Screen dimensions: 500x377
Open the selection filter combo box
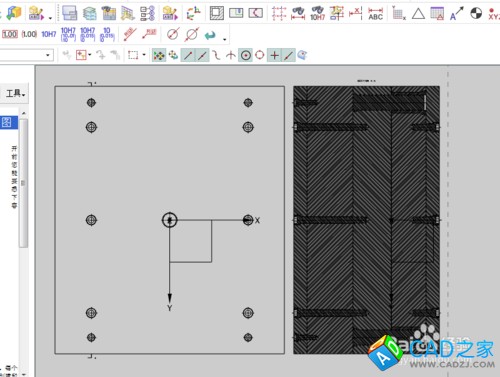click(x=26, y=55)
